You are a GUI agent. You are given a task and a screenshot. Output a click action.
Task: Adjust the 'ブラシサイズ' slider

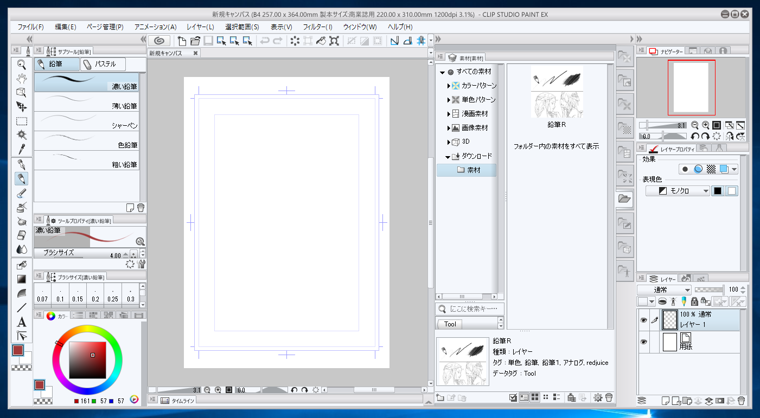[78, 254]
